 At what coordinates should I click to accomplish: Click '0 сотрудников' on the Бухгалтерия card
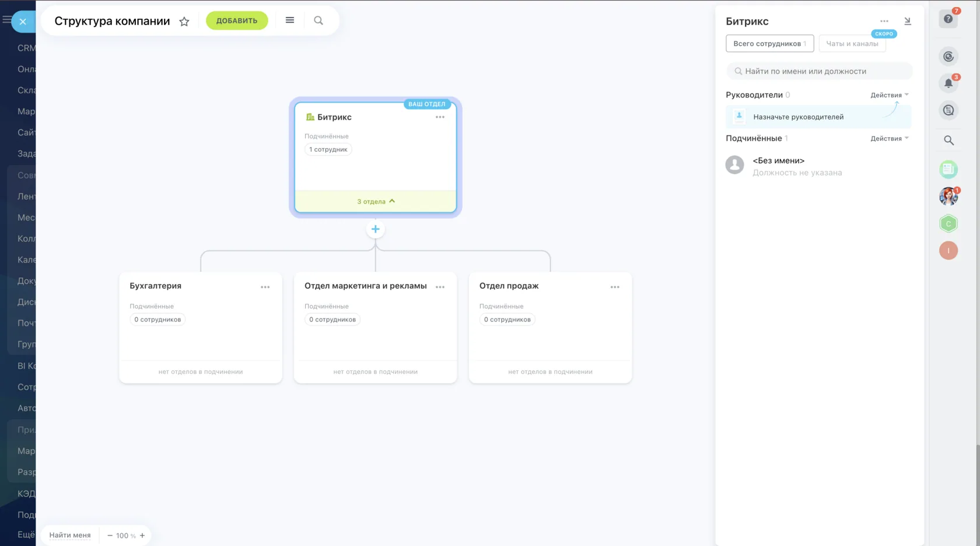[157, 320]
